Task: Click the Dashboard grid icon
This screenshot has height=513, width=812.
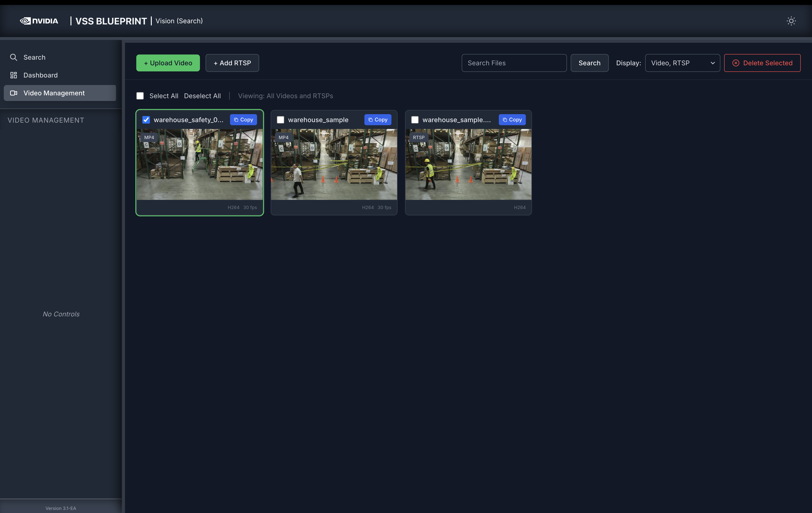Action: tap(13, 75)
